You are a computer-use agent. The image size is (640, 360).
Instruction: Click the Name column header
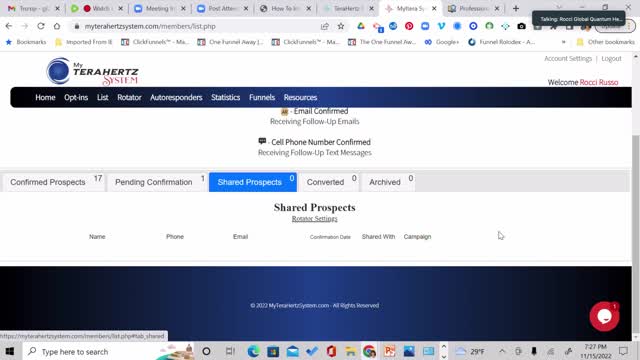pos(97,237)
